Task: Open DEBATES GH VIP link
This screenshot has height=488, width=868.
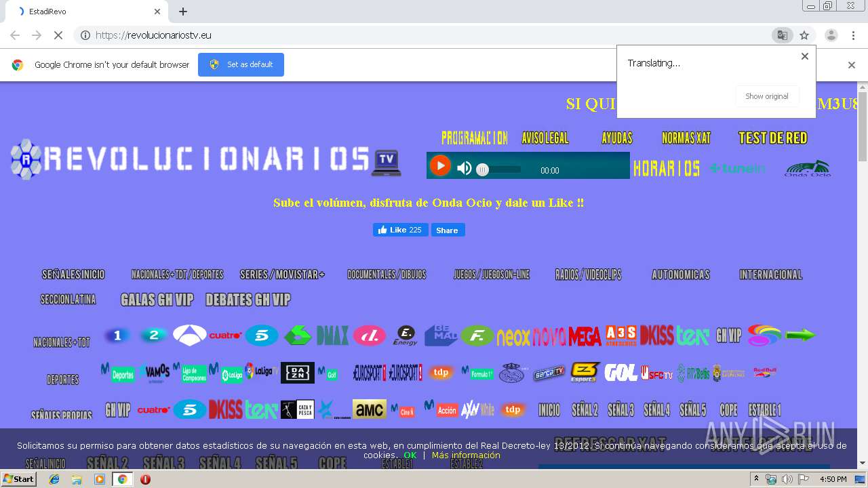Action: [248, 300]
